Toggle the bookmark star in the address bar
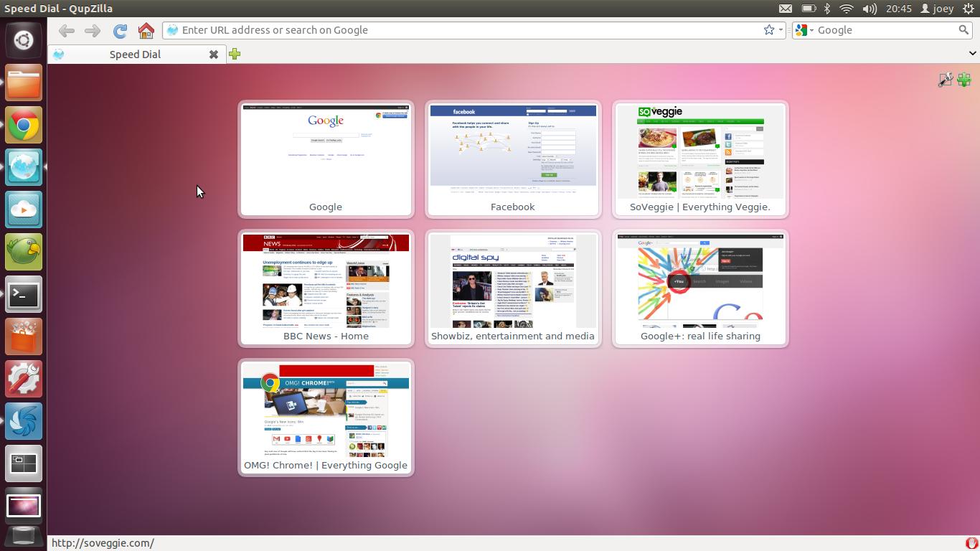 click(x=769, y=29)
